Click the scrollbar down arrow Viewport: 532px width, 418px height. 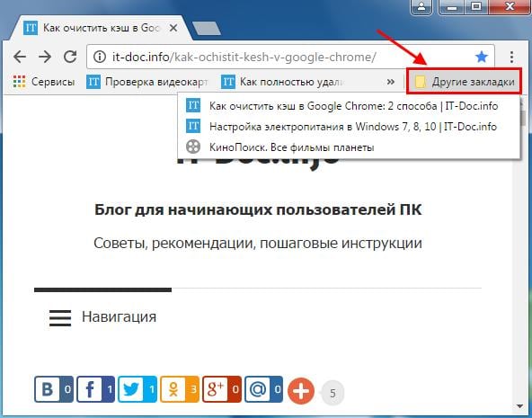[519, 405]
